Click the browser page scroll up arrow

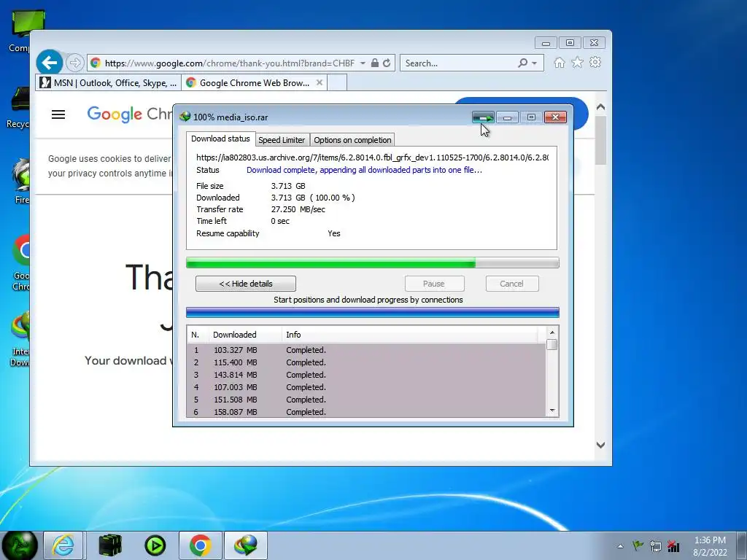click(x=601, y=107)
